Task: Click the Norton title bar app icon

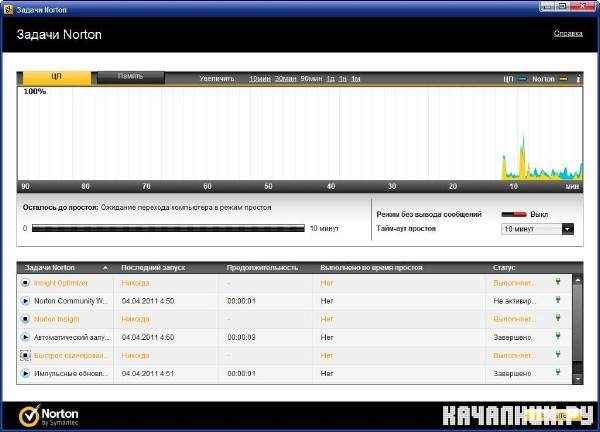Action: click(8, 9)
